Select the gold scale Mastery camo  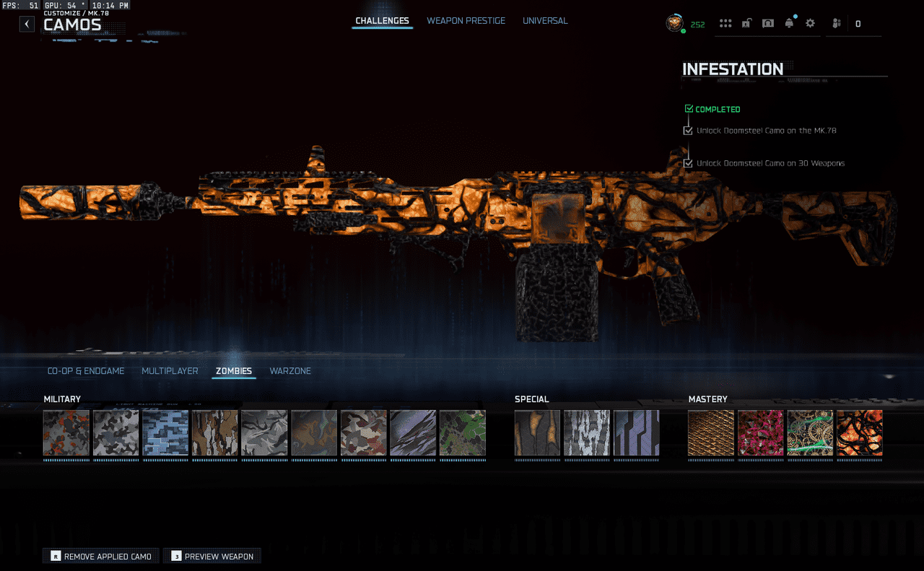(x=711, y=433)
